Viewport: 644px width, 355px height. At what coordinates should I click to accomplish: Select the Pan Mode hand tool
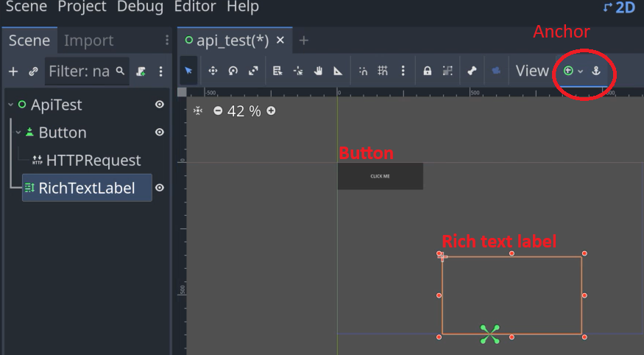click(318, 71)
